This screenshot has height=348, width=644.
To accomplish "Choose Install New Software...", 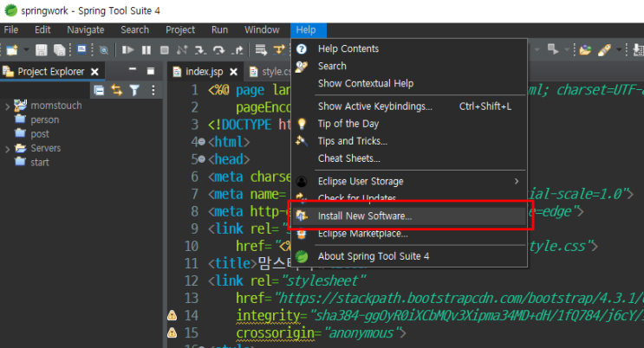I will click(409, 216).
